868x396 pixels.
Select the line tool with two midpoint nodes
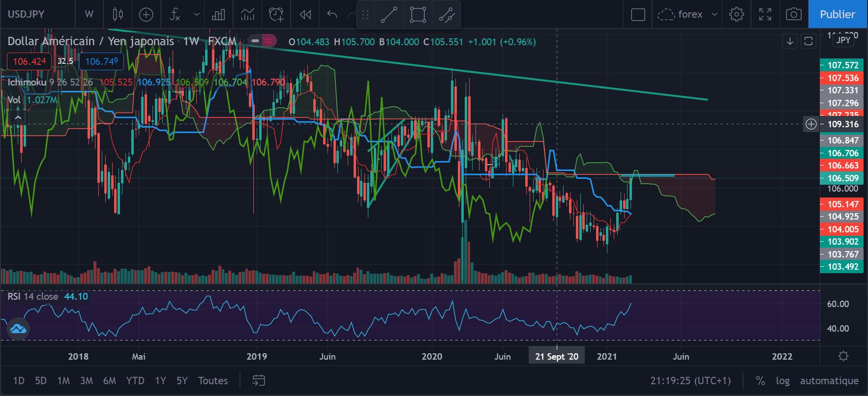pyautogui.click(x=447, y=15)
